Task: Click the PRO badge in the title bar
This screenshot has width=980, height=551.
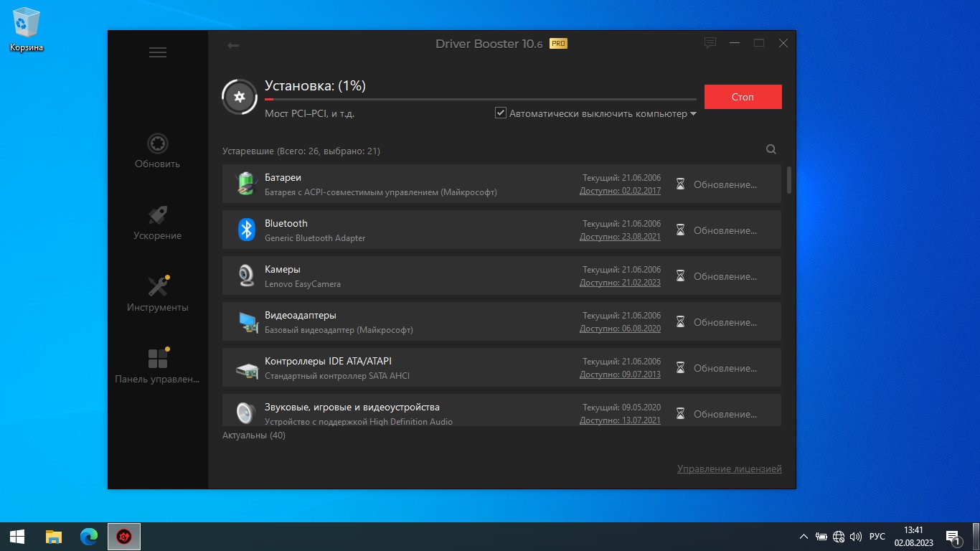Action: point(558,44)
